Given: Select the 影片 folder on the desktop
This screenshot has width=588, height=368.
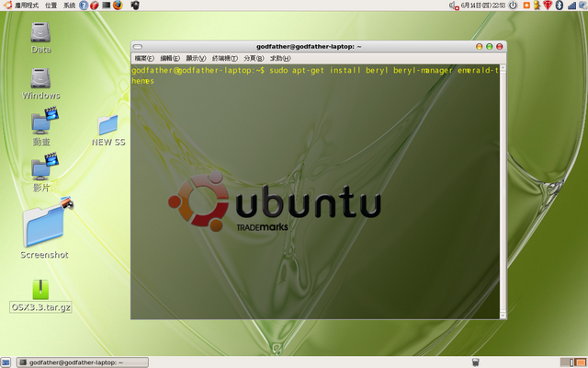Looking at the screenshot, I should 44,167.
